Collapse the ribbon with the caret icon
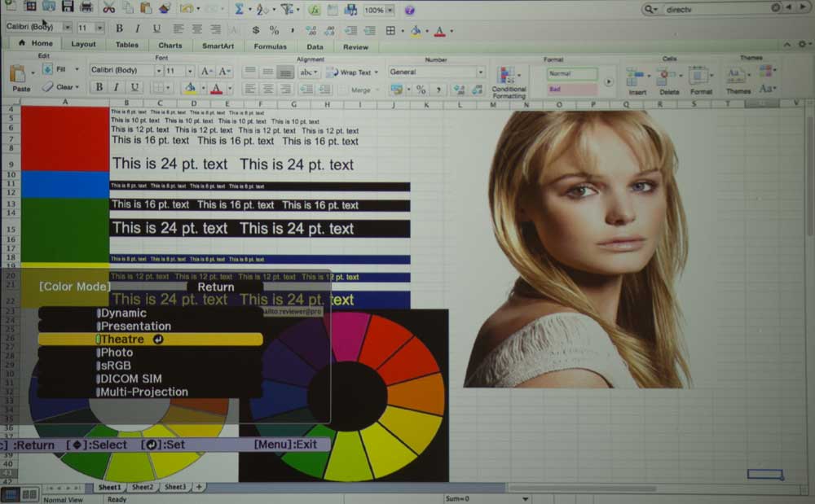 (787, 45)
